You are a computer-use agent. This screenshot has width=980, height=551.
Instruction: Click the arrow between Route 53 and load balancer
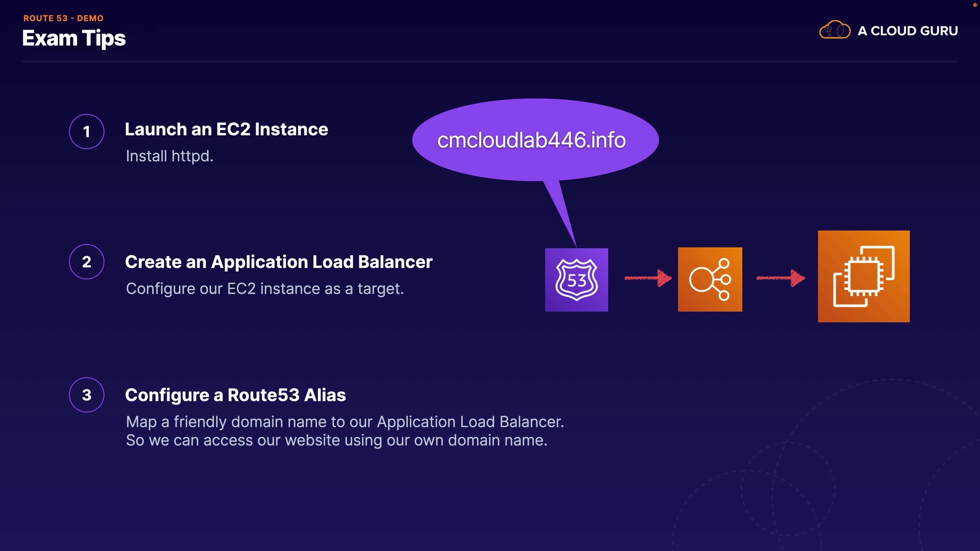pyautogui.click(x=648, y=278)
